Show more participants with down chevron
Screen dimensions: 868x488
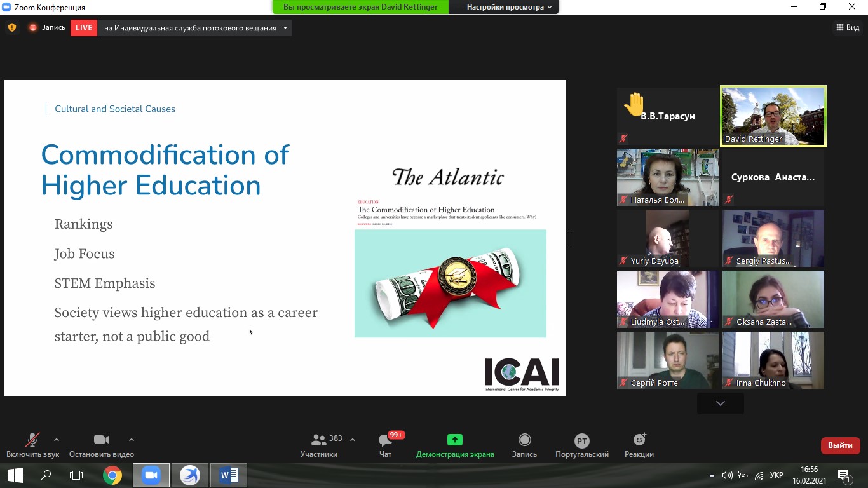pyautogui.click(x=720, y=403)
